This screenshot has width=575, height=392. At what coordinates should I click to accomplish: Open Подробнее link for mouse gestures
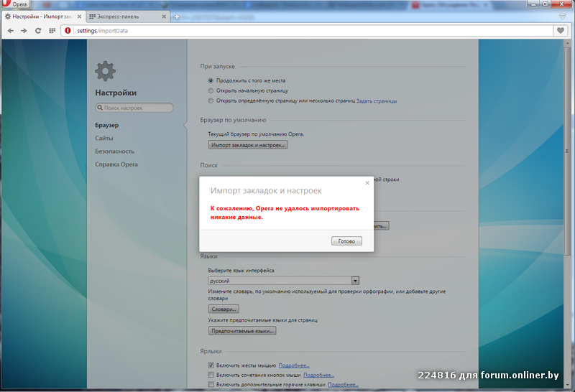[294, 365]
